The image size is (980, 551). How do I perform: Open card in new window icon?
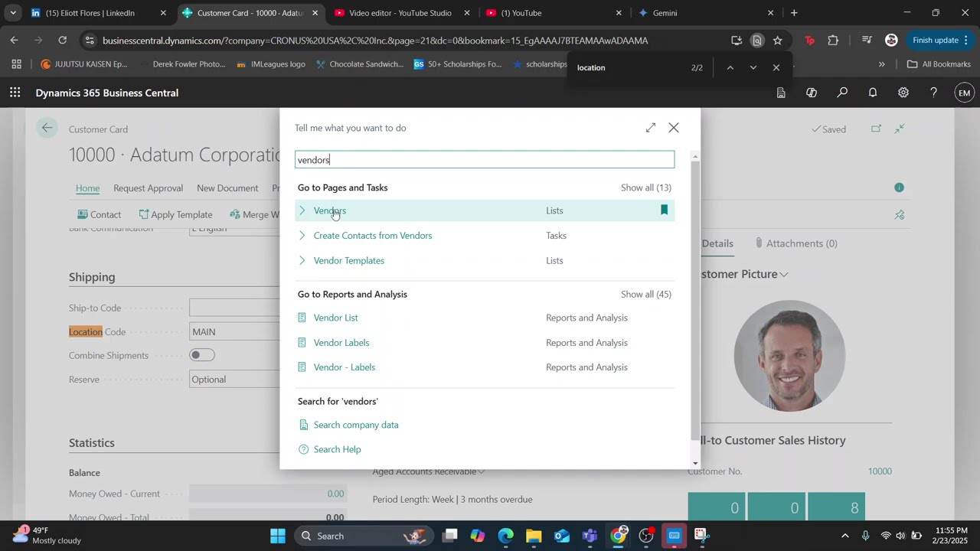(x=876, y=129)
